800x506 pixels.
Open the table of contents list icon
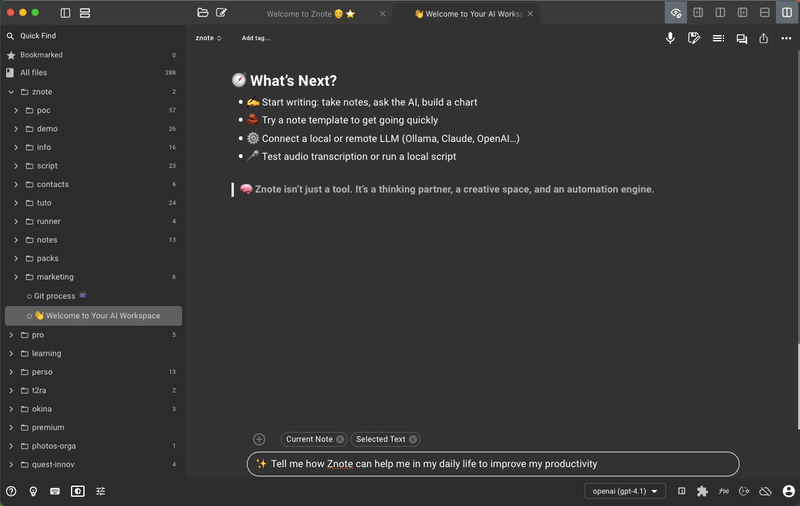point(718,38)
